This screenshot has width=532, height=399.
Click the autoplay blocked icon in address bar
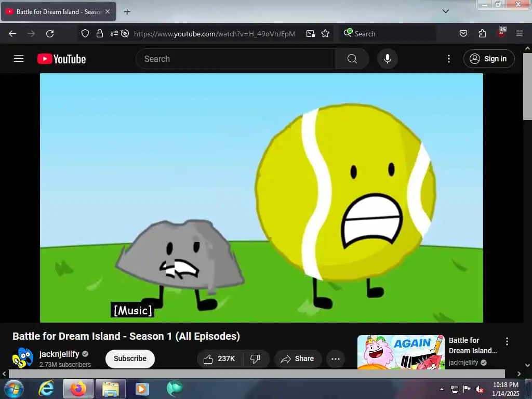[x=125, y=33]
